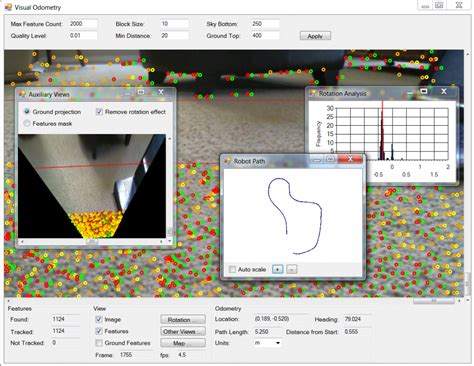
Task: Toggle the Features view checkbox
Action: click(x=99, y=331)
